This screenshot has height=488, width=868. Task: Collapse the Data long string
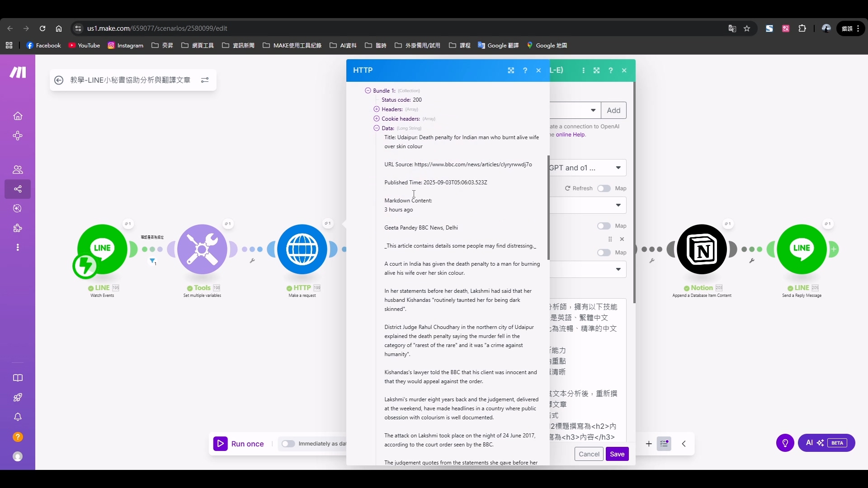[377, 128]
